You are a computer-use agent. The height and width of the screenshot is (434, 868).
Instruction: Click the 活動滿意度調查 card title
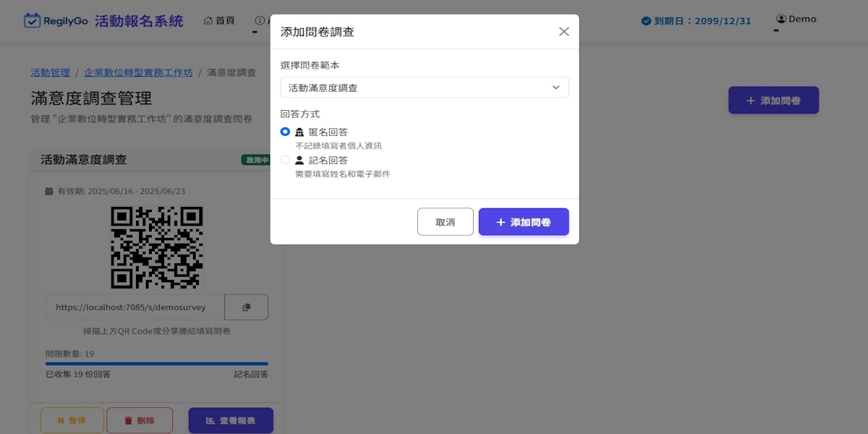pyautogui.click(x=84, y=160)
